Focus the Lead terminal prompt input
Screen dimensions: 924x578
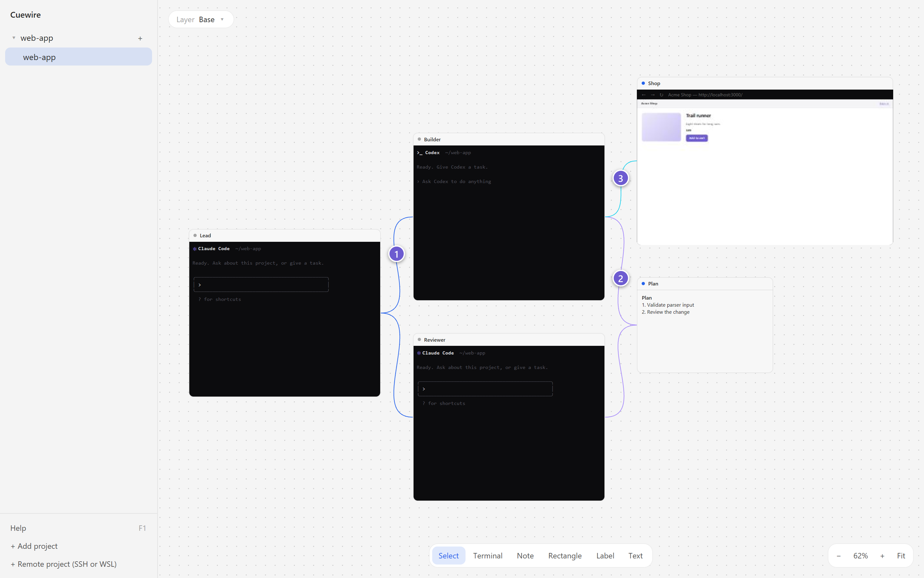(261, 285)
